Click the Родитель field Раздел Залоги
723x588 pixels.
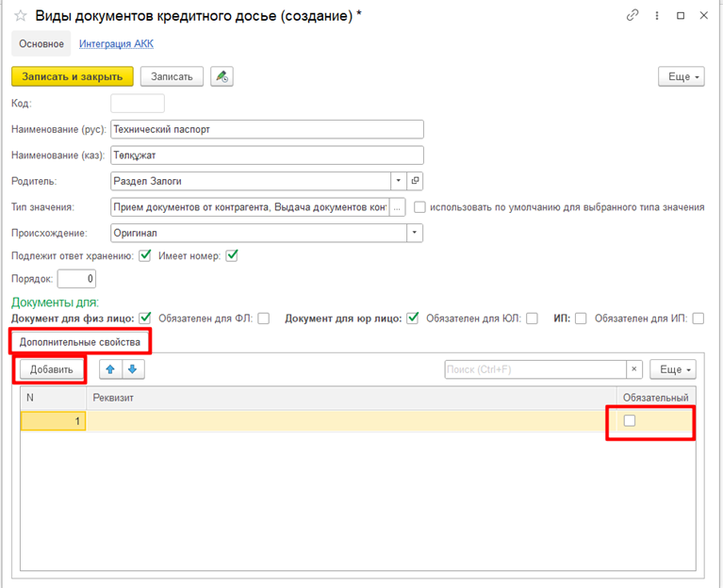251,181
